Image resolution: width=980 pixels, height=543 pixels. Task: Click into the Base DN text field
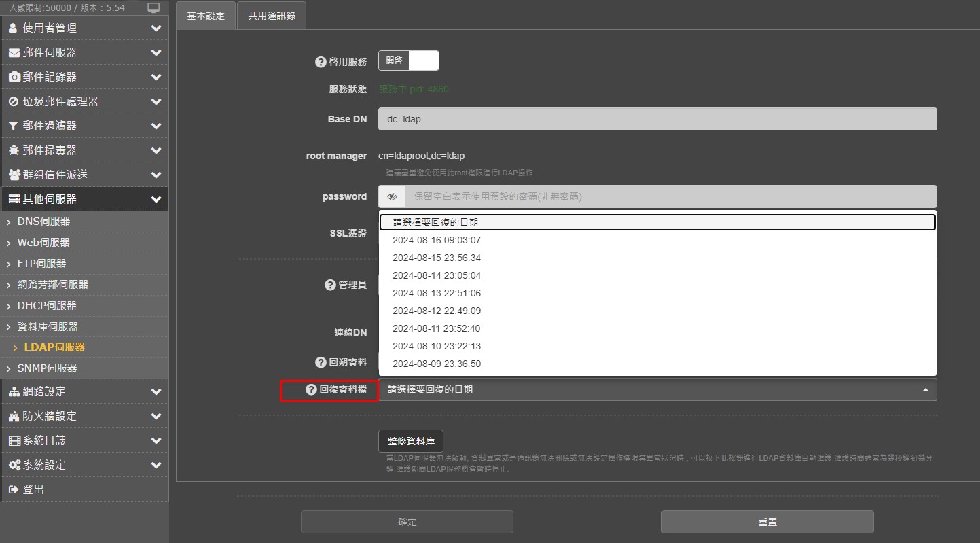[657, 119]
